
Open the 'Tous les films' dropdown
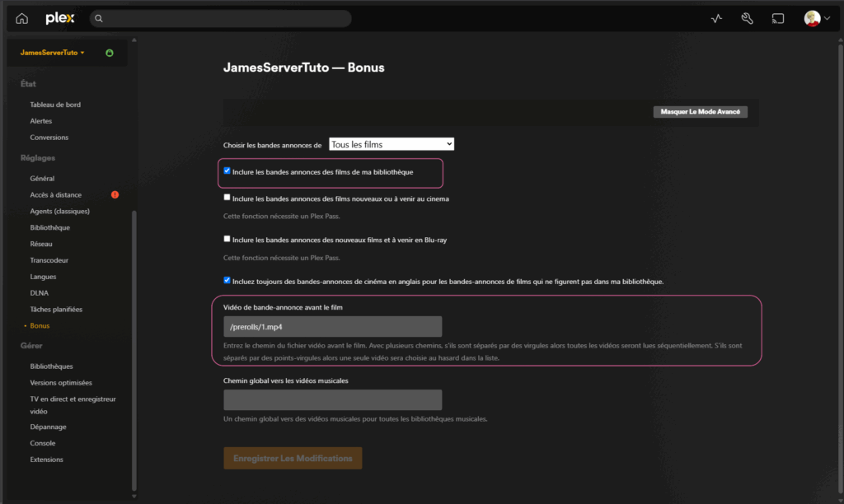pos(392,144)
